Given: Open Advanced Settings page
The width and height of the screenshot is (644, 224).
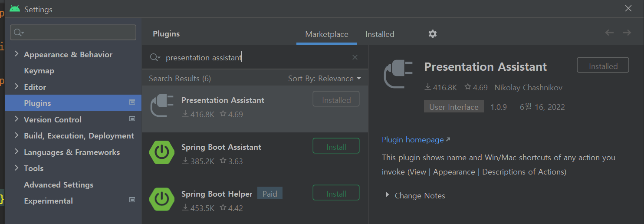Looking at the screenshot, I should tap(59, 184).
